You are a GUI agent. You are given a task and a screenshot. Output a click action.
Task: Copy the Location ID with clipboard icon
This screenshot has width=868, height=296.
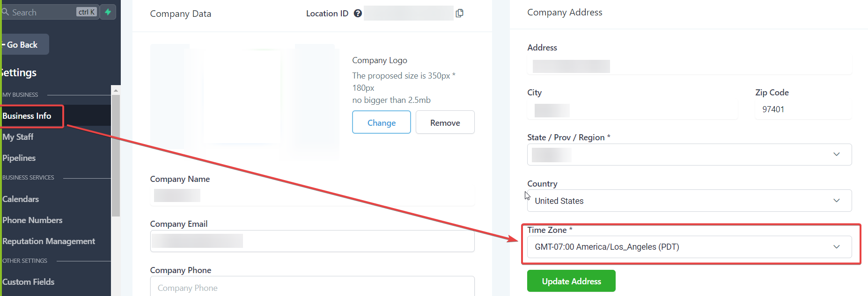click(x=459, y=13)
